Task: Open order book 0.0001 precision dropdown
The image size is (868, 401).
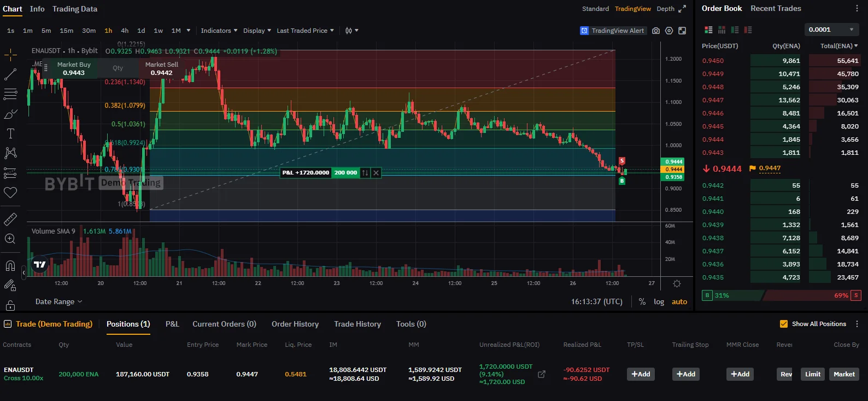Action: coord(831,30)
